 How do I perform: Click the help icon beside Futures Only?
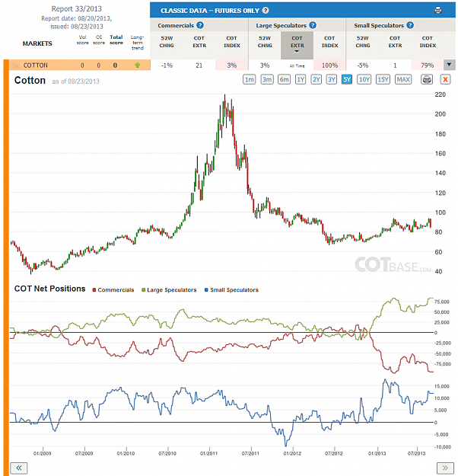[x=266, y=11]
